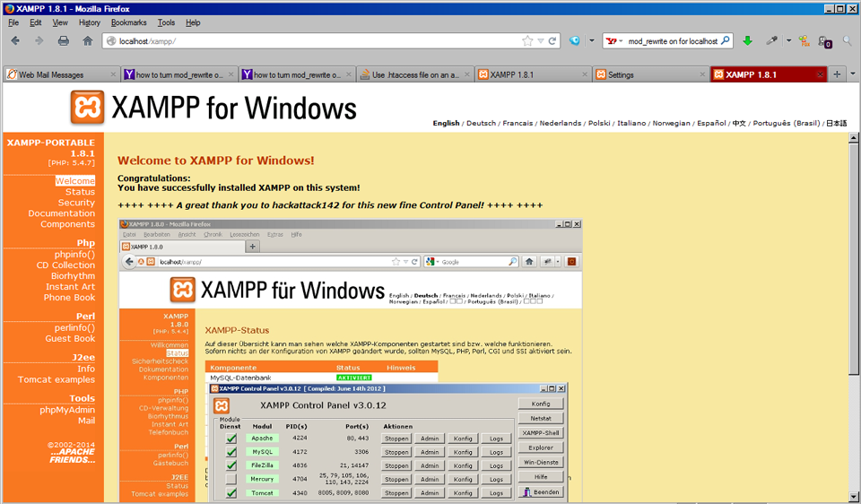Screen dimensions: 861x504
Task: Click the grey magnifier at toolbar end
Action: pyautogui.click(x=848, y=40)
